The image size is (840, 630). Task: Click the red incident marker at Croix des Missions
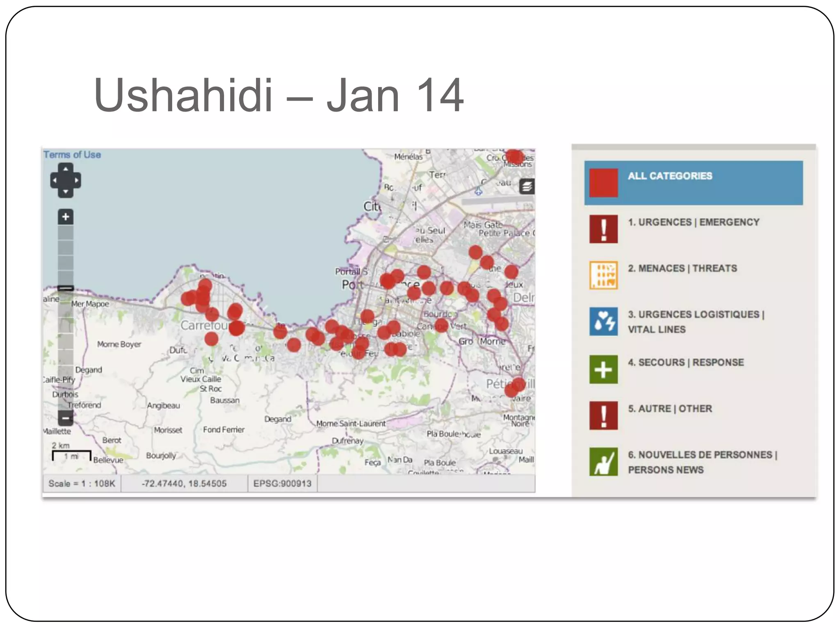[514, 156]
